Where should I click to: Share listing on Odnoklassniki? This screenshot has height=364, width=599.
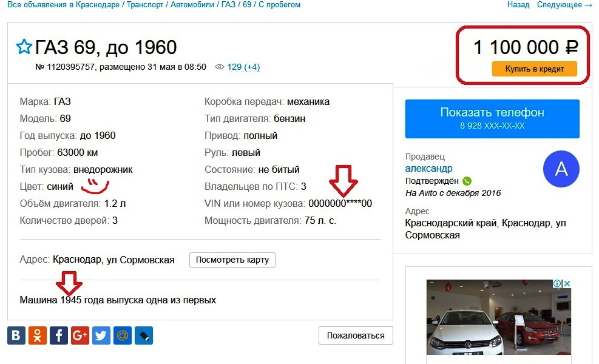point(38,335)
